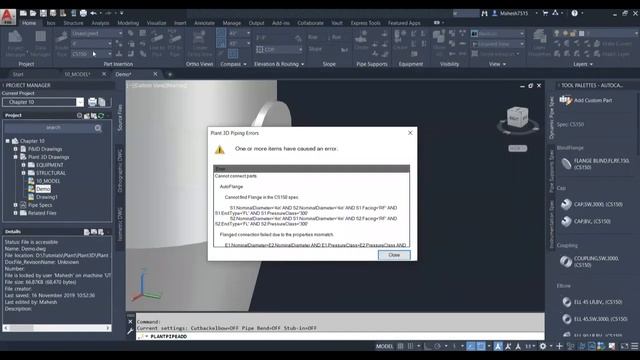Click the refresh icon in Project panel header
This screenshot has height=360, width=640.
pos(101,116)
